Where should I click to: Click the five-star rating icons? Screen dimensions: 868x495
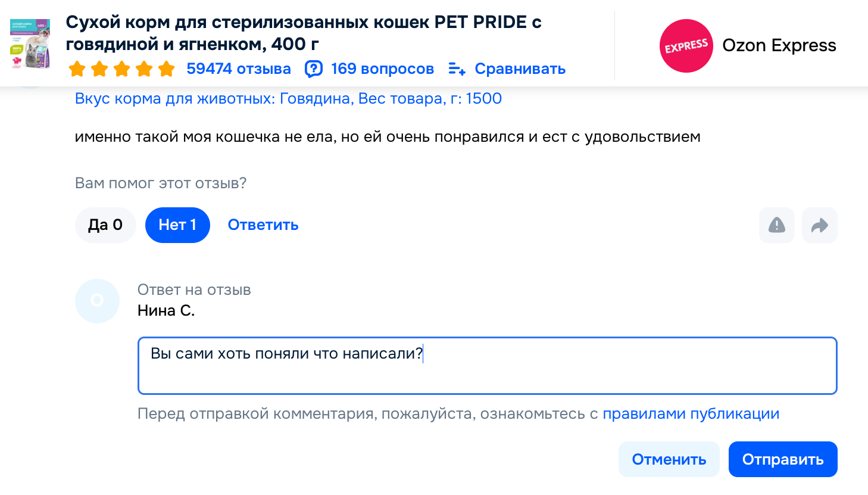[x=121, y=69]
